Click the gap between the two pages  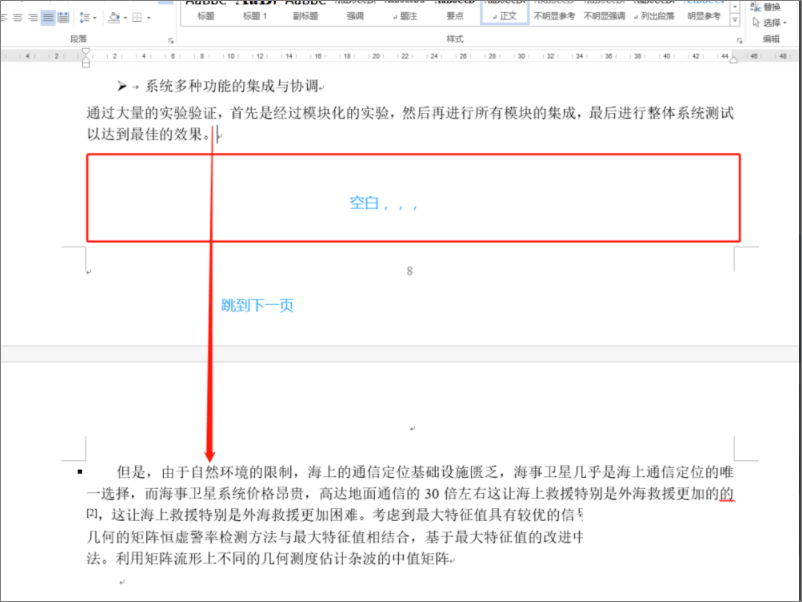click(401, 354)
